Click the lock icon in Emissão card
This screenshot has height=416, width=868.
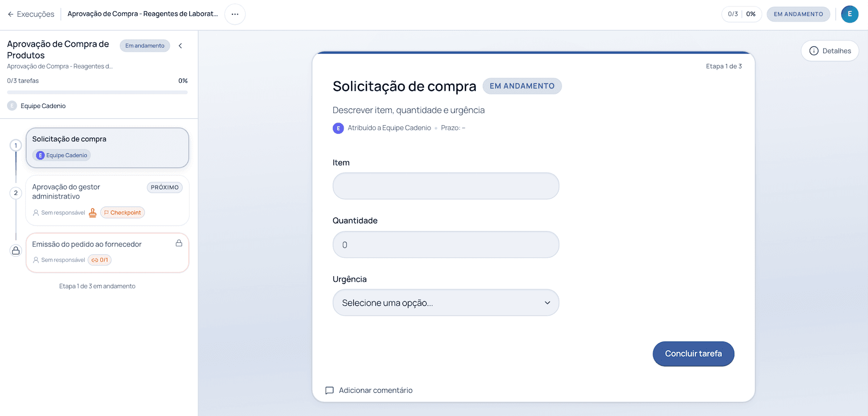[179, 243]
